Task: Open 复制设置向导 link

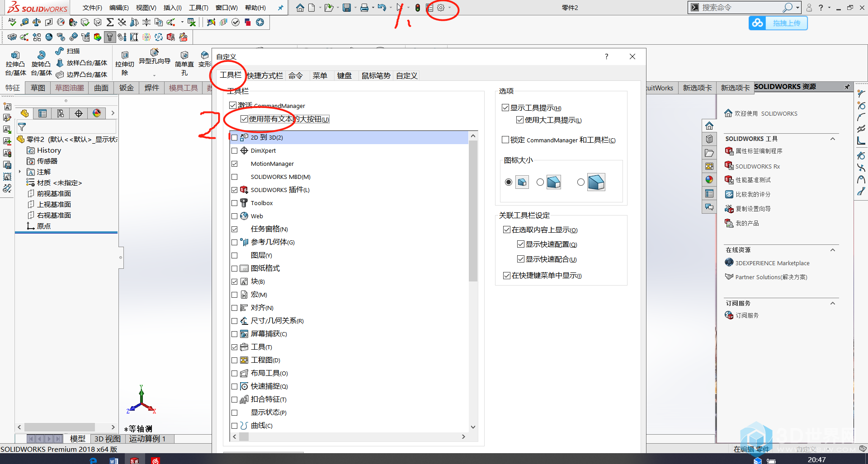Action: point(753,209)
